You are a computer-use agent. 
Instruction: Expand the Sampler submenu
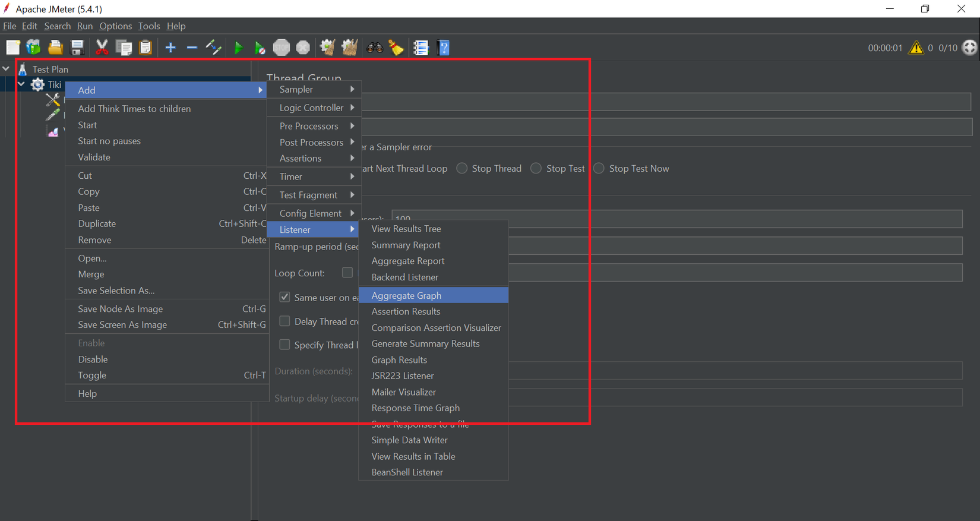pos(314,89)
